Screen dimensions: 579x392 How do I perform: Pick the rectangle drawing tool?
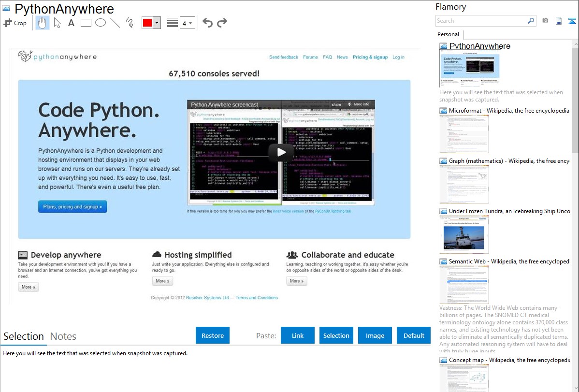click(86, 23)
